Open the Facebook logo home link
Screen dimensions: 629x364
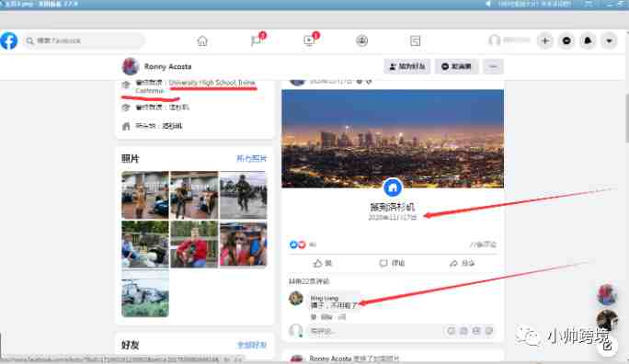[9, 40]
